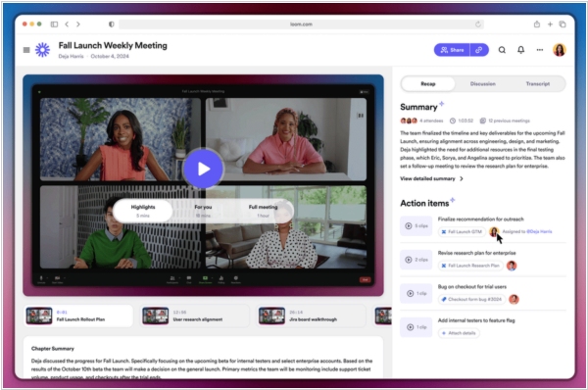Reload the page in address bar
The width and height of the screenshot is (588, 390).
478,24
